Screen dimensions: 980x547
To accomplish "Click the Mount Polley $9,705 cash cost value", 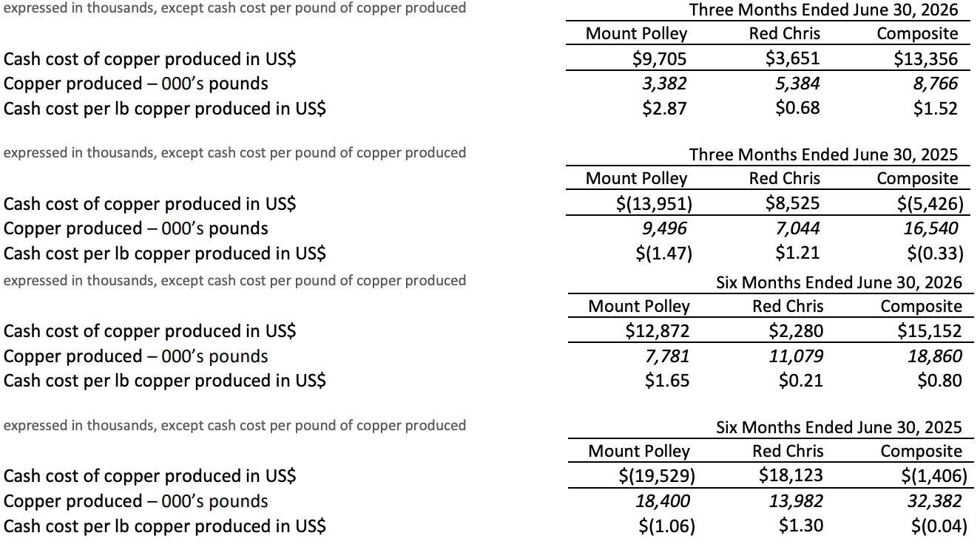I will click(656, 58).
